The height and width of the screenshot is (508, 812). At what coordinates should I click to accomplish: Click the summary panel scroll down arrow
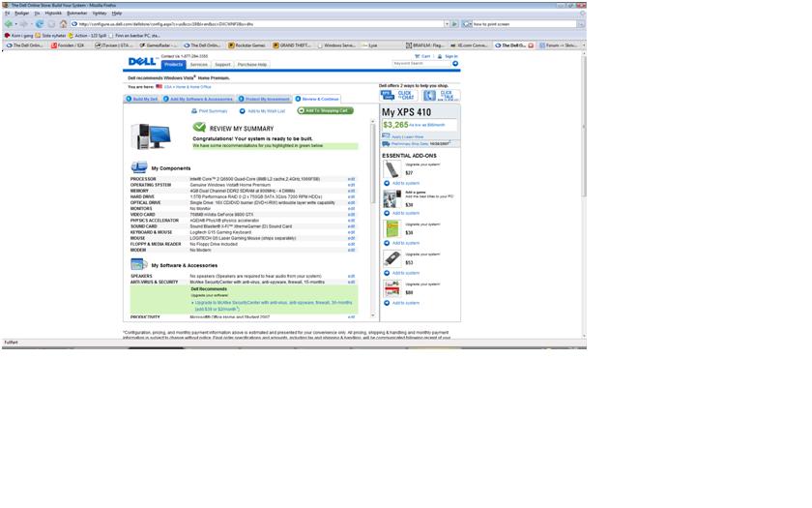(373, 315)
